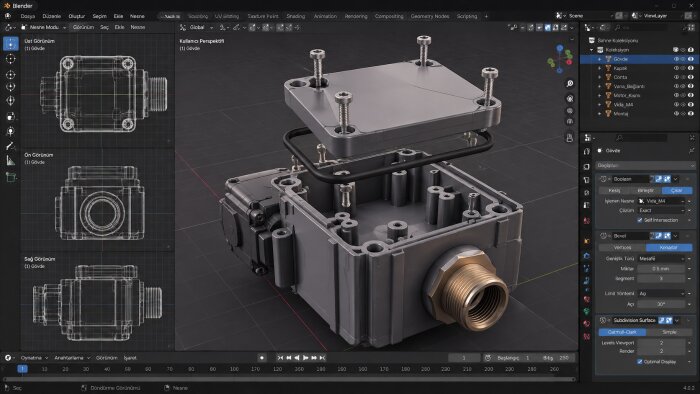The width and height of the screenshot is (700, 394).
Task: Select the Kesiş boolean operation button
Action: pyautogui.click(x=614, y=190)
